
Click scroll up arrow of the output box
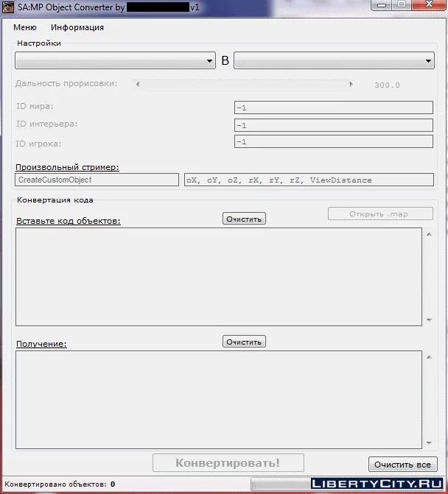429,357
